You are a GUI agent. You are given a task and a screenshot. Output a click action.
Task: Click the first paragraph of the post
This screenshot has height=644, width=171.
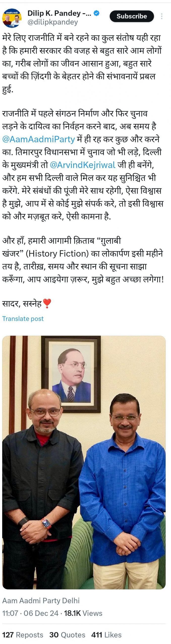pos(82,64)
